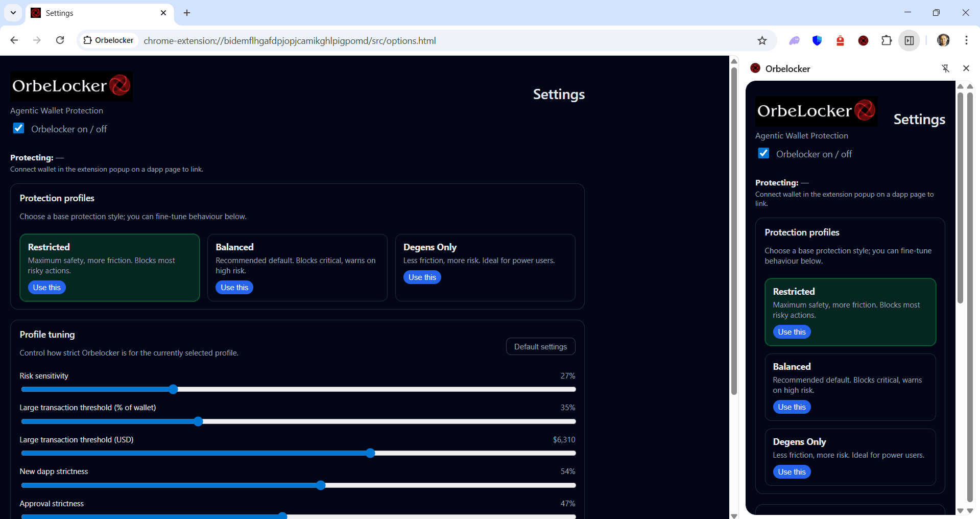Image resolution: width=980 pixels, height=519 pixels.
Task: Click the address bar URL
Action: tap(290, 40)
